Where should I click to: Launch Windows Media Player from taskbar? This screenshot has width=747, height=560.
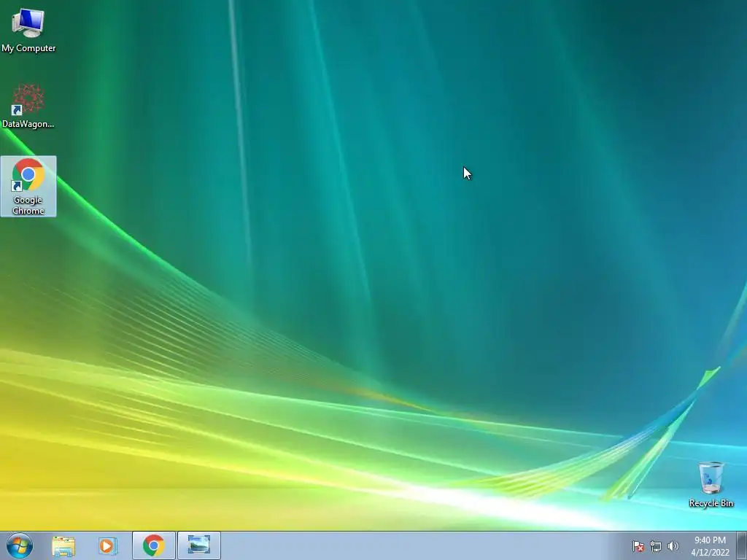tap(108, 545)
